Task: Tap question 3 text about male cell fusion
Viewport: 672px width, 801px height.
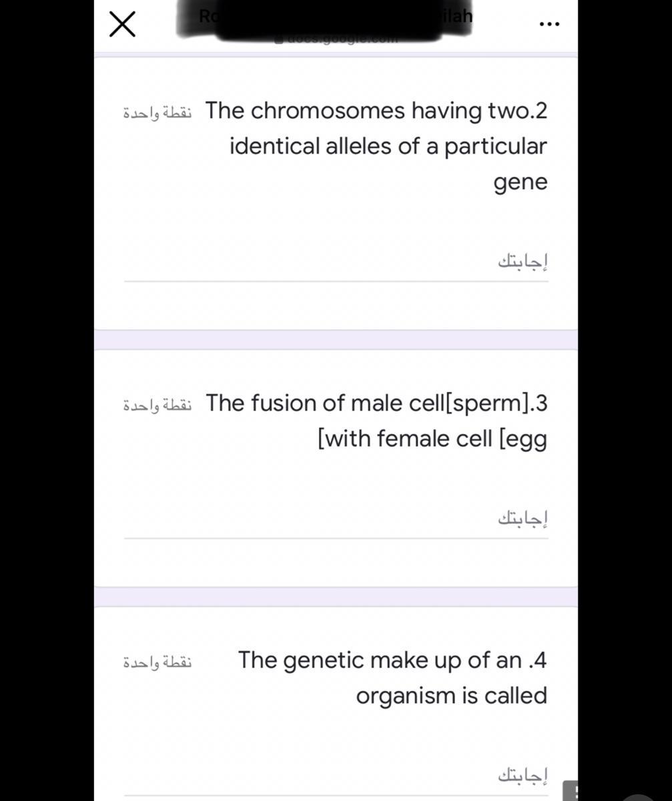Action: coord(376,421)
